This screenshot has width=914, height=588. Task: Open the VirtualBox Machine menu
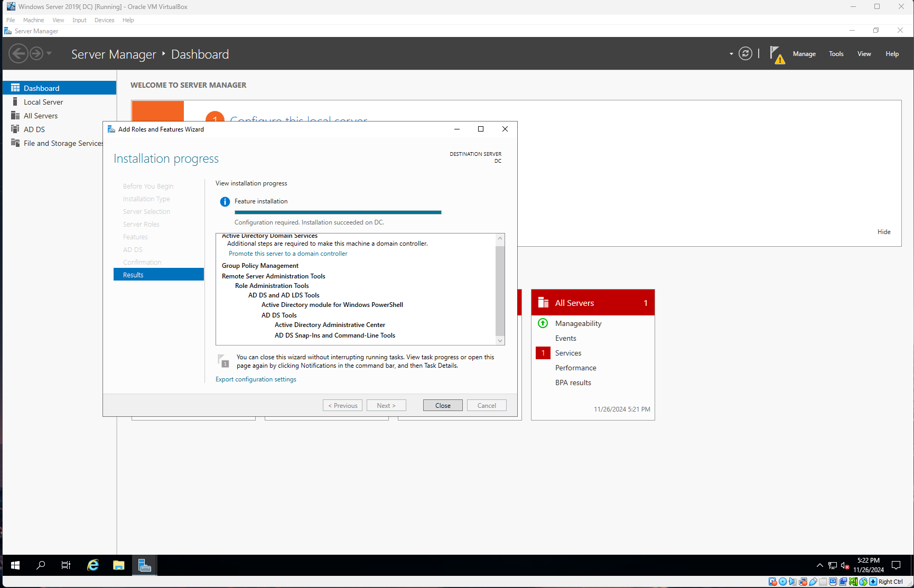click(33, 20)
